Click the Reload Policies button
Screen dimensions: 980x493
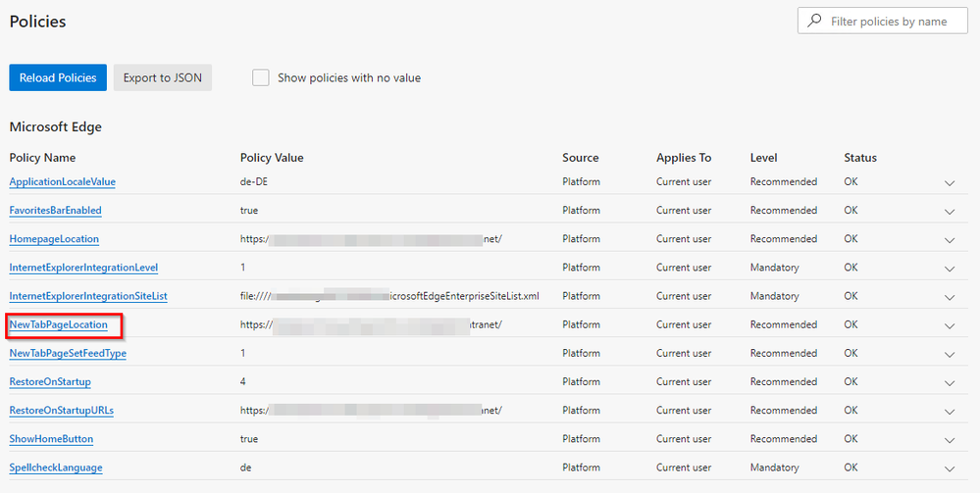58,77
